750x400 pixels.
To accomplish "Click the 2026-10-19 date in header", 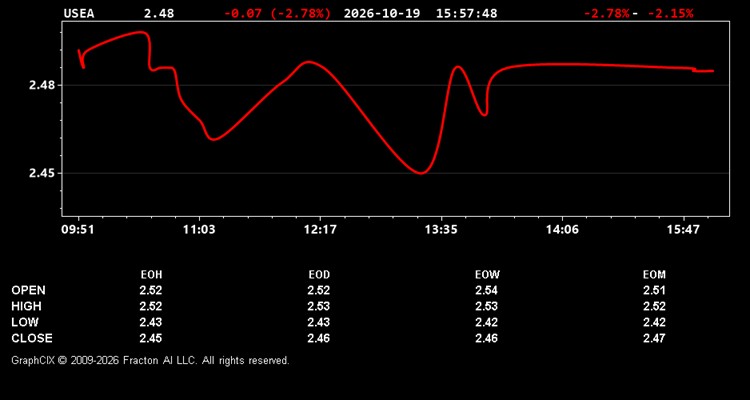I will tap(382, 13).
